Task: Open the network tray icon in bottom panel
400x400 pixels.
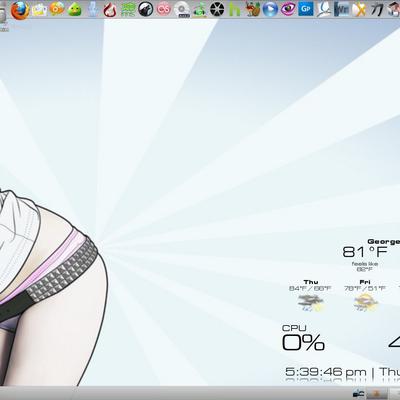Action: tap(359, 393)
